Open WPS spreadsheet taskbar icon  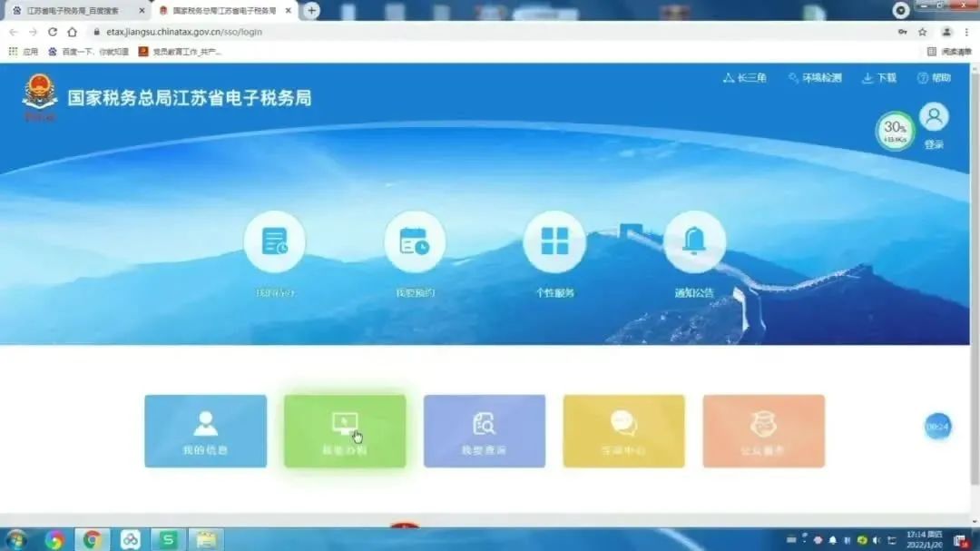[168, 540]
